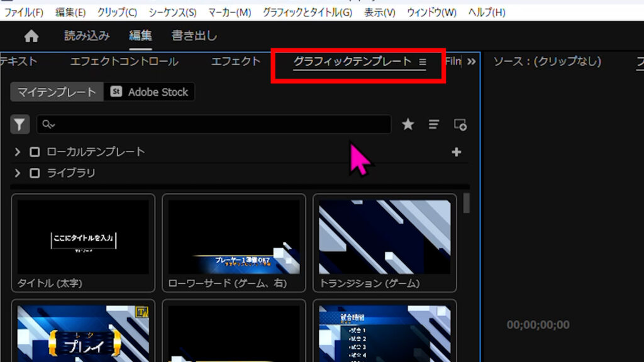The image size is (644, 362).
Task: Check the ローカルテンプレート checkbox
Action: [35, 152]
